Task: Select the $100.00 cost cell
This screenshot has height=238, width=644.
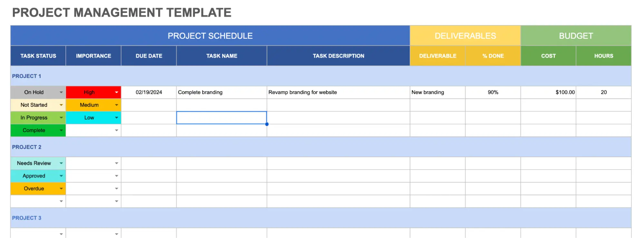Action: (548, 92)
